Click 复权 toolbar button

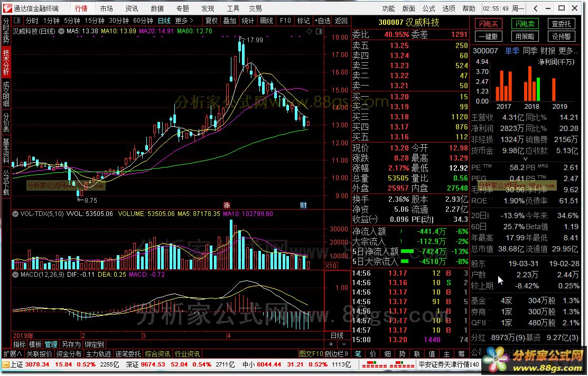coord(211,21)
